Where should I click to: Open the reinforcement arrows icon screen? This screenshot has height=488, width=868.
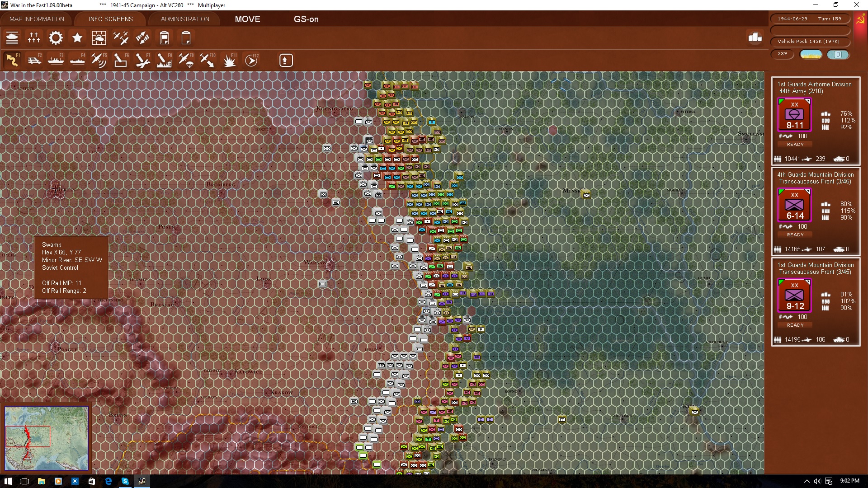142,38
